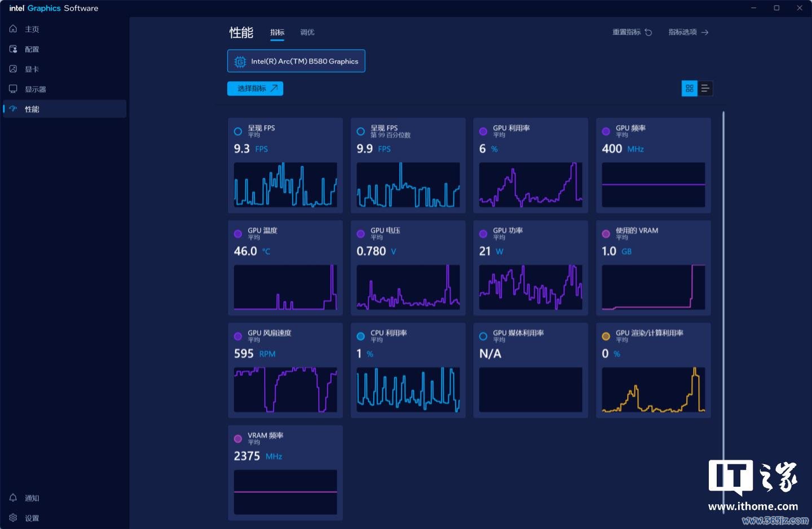
Task: Click the 显卡 graphics card icon
Action: [13, 69]
